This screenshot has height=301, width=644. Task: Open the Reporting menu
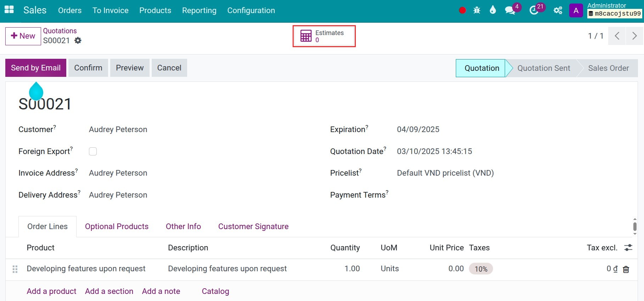(199, 11)
